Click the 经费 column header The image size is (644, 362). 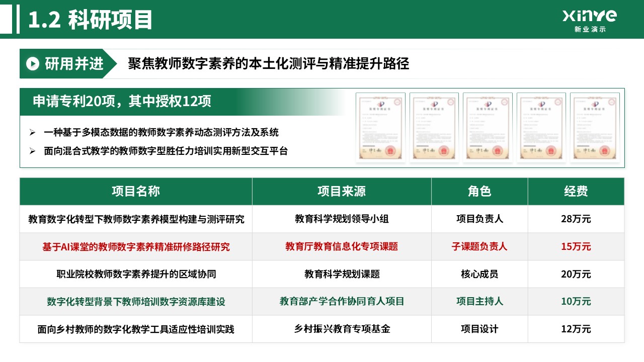pyautogui.click(x=576, y=191)
